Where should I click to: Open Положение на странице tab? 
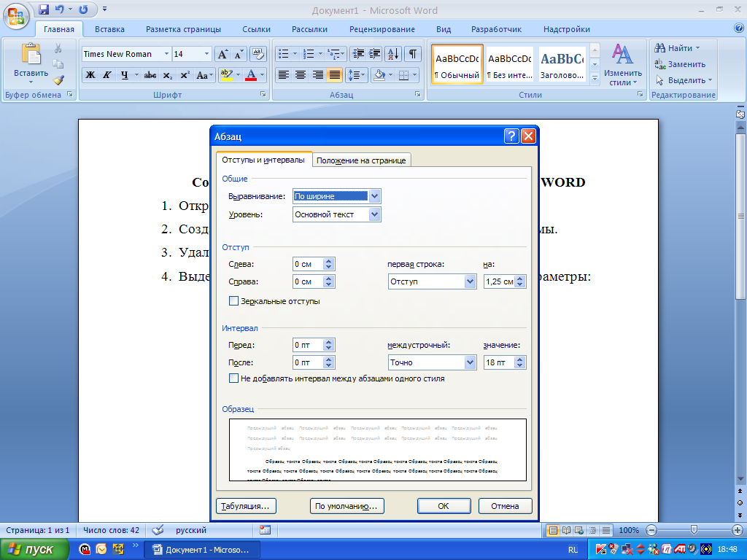tap(361, 160)
